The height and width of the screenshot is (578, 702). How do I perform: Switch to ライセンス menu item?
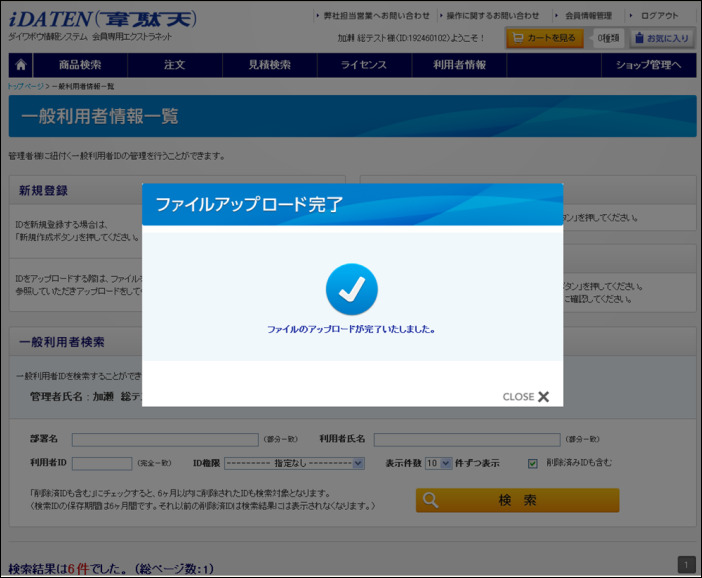click(x=364, y=65)
